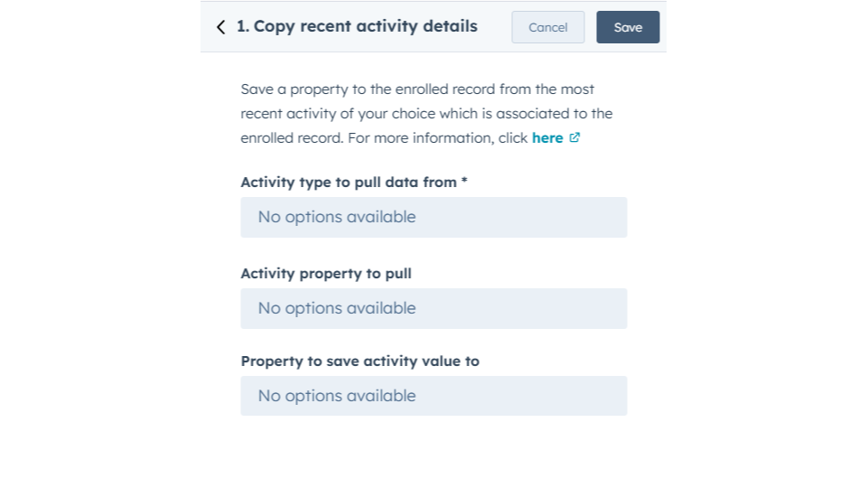Click the first line of the description paragraph
This screenshot has width=868, height=488.
(417, 89)
